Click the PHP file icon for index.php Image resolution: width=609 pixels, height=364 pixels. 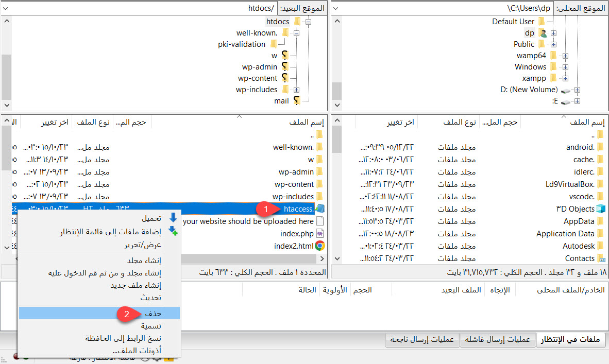pos(320,233)
